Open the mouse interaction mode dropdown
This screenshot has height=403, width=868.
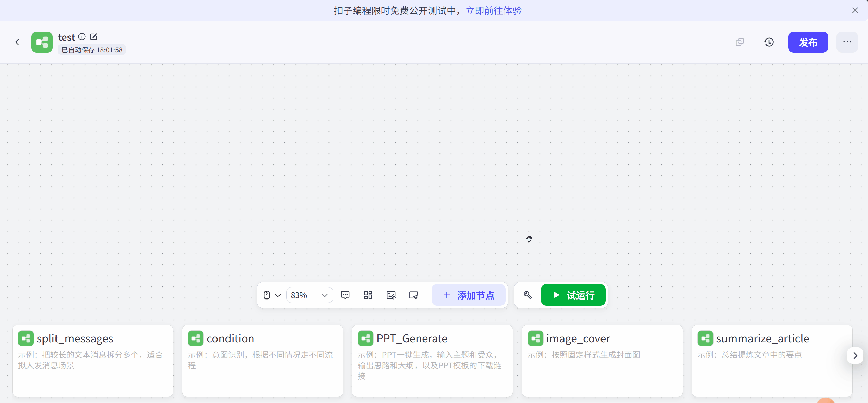pos(272,295)
